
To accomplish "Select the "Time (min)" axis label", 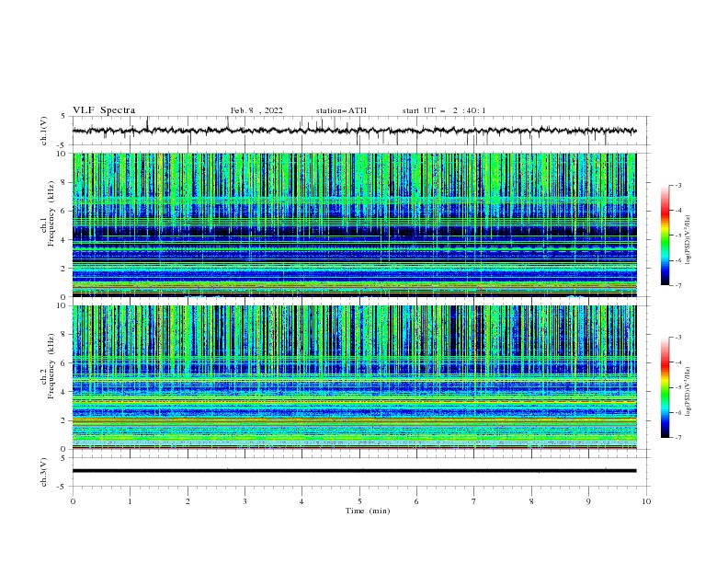I will coord(368,511).
